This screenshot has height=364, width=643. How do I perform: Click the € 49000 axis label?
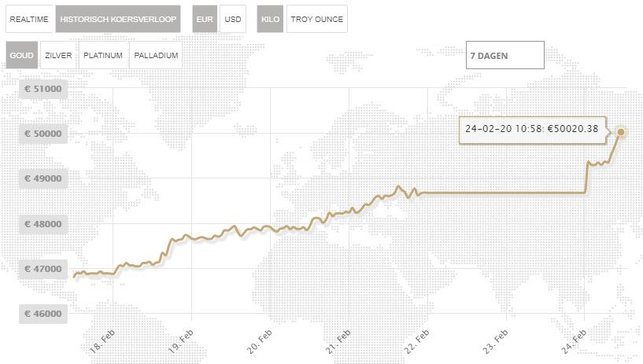[x=42, y=179]
